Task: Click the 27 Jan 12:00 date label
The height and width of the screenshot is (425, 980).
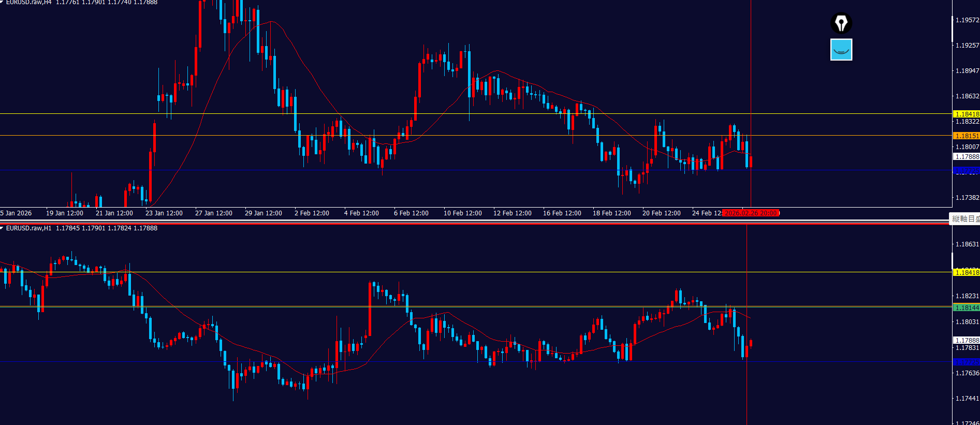Action: pyautogui.click(x=213, y=213)
